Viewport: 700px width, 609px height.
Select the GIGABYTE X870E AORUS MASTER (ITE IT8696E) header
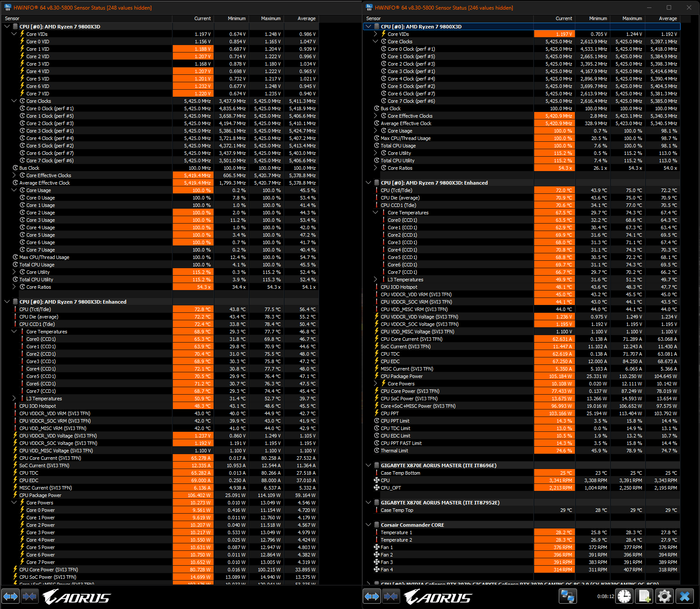pos(522,465)
